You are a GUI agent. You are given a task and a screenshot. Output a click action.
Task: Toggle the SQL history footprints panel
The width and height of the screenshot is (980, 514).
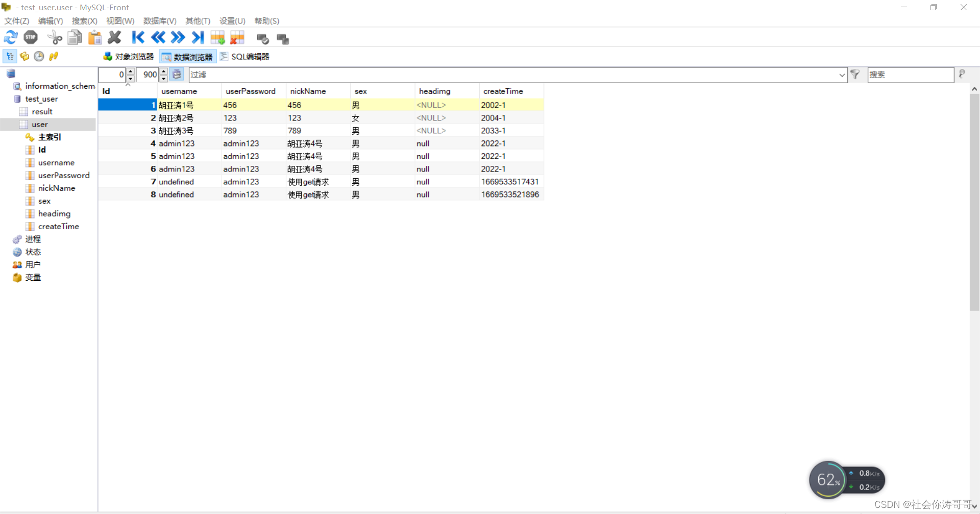pyautogui.click(x=54, y=56)
